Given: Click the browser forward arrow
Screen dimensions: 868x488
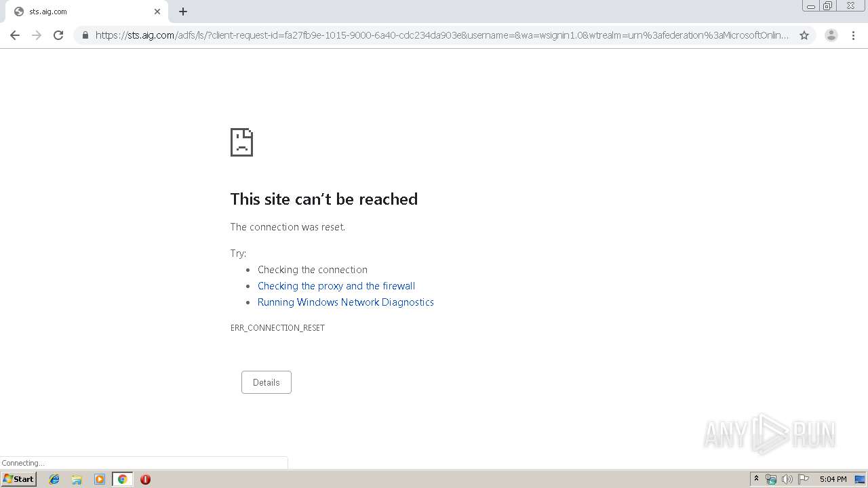Looking at the screenshot, I should pyautogui.click(x=37, y=35).
